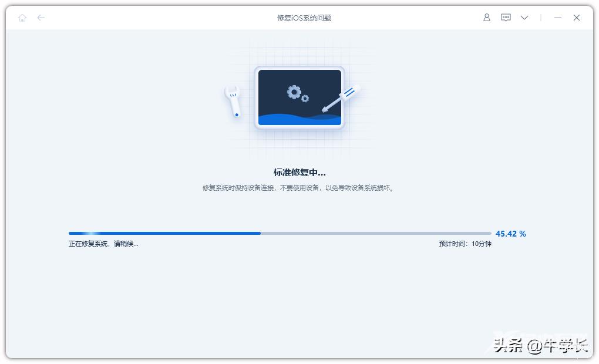This screenshot has height=364, width=599.
Task: Click the repair progress bar
Action: [x=280, y=233]
